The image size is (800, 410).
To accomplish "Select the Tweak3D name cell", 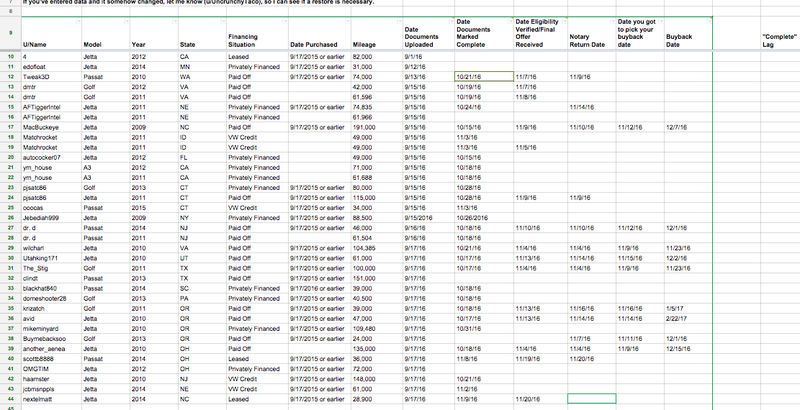I will (51, 77).
